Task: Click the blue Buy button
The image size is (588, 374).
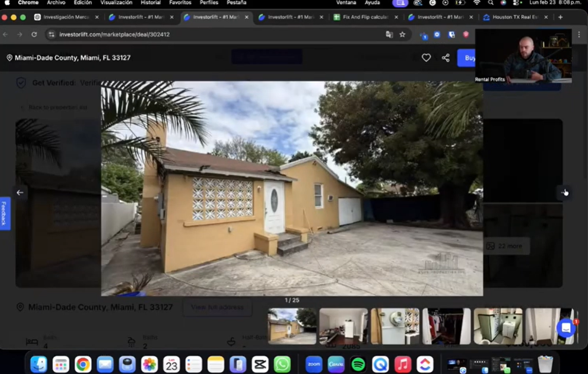Action: (x=468, y=58)
